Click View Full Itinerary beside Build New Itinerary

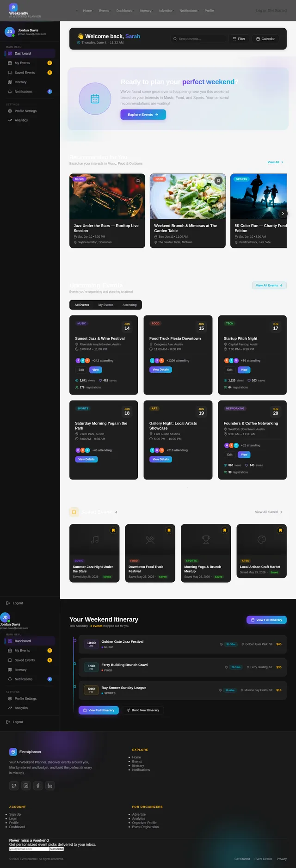click(x=99, y=710)
